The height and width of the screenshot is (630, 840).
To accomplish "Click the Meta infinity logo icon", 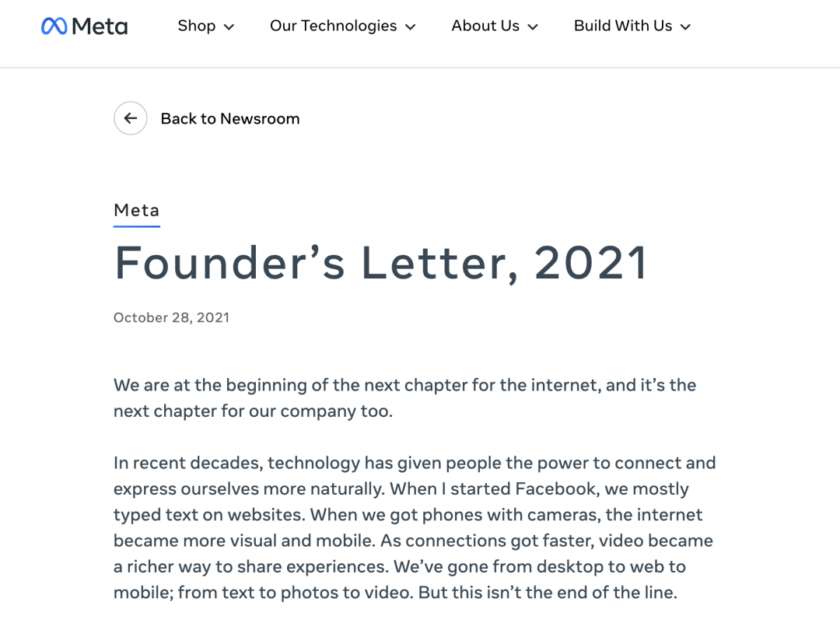I will pyautogui.click(x=54, y=26).
